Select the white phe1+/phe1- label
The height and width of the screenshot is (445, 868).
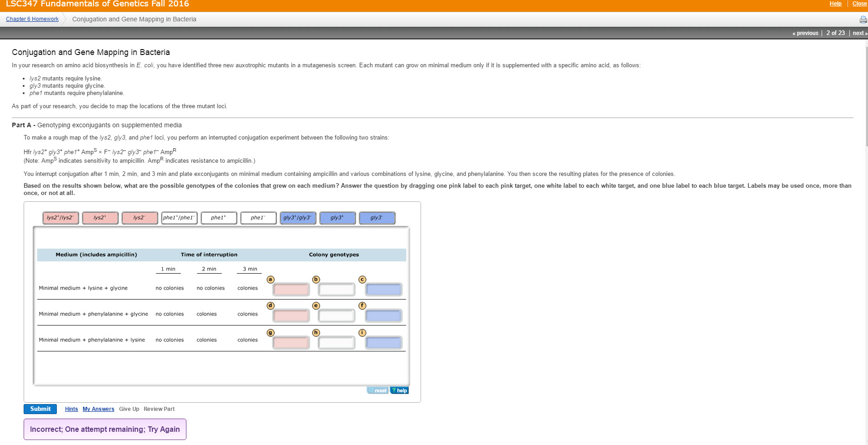coord(179,218)
